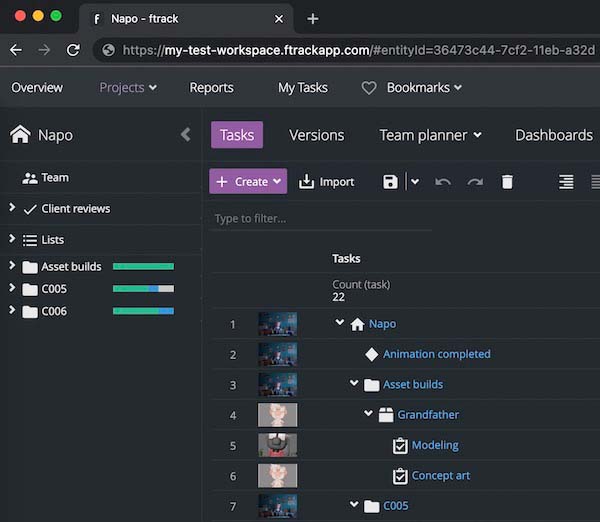Expand the C005 folder in sidebar

pyautogui.click(x=12, y=289)
